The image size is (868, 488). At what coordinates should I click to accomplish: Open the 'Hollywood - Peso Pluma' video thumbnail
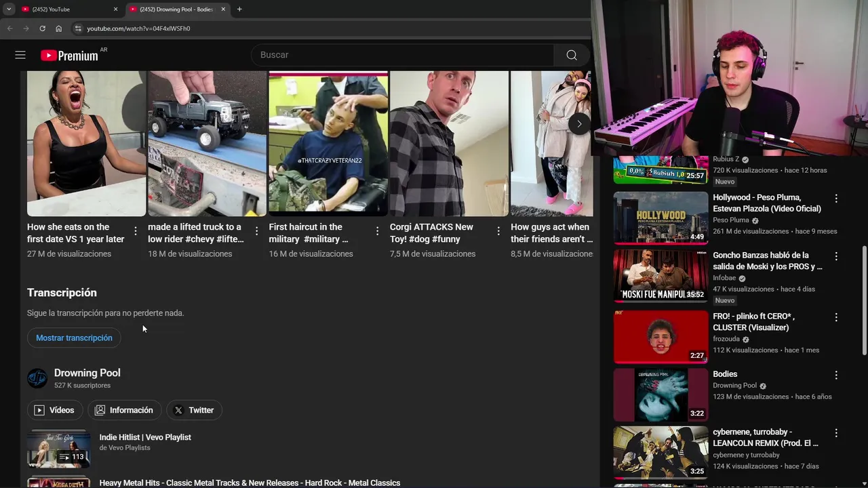point(660,217)
